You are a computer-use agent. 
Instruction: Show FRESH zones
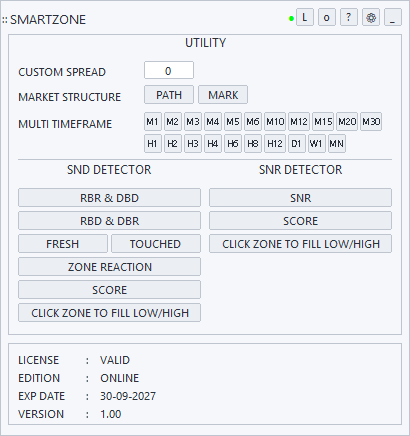click(x=63, y=244)
